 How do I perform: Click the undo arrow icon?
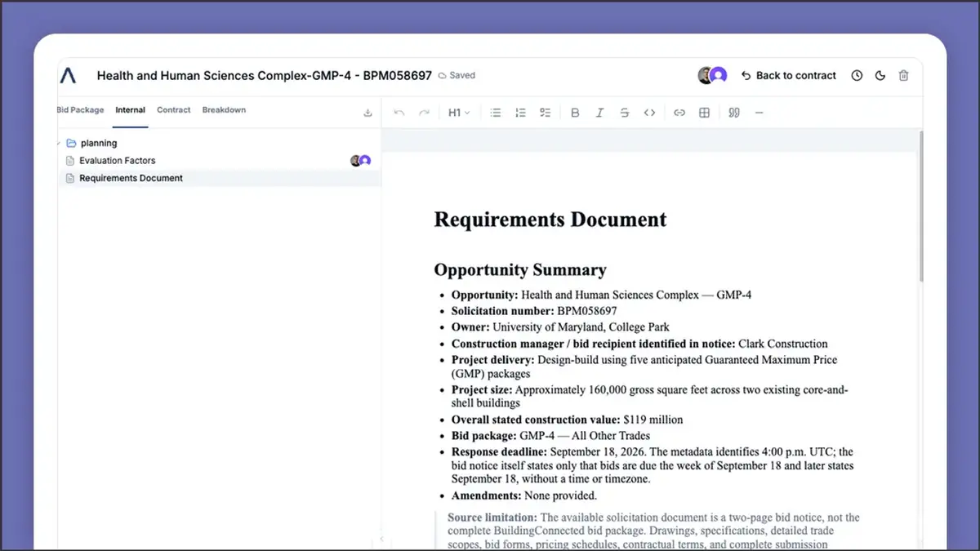[x=399, y=113]
